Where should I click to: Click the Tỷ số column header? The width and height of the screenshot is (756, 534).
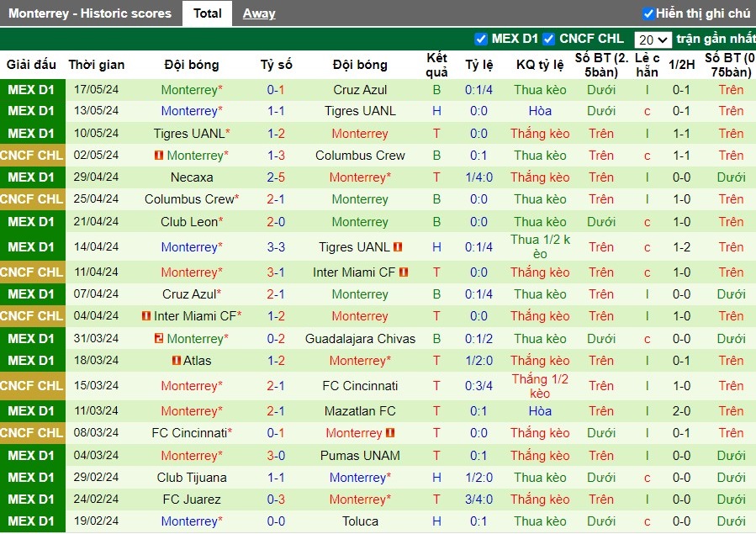pyautogui.click(x=276, y=65)
